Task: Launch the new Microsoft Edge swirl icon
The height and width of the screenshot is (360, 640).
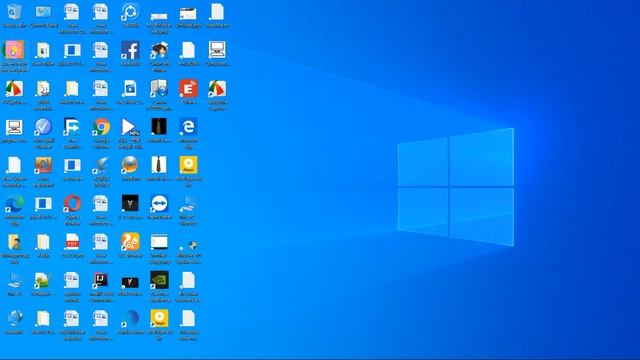Action: [14, 204]
